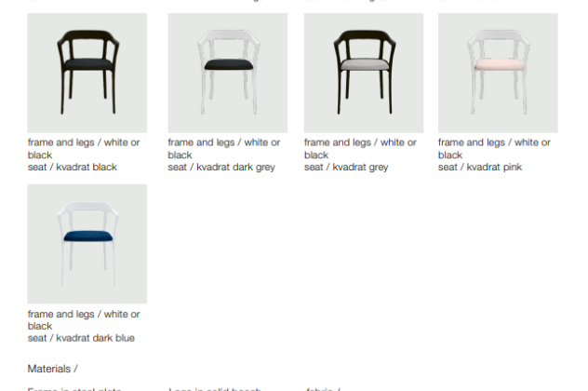Click the grey seat cushion on black chair

click(365, 64)
